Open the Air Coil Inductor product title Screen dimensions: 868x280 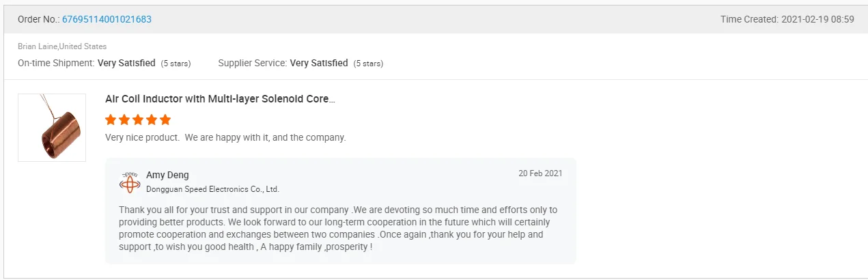tap(220, 99)
